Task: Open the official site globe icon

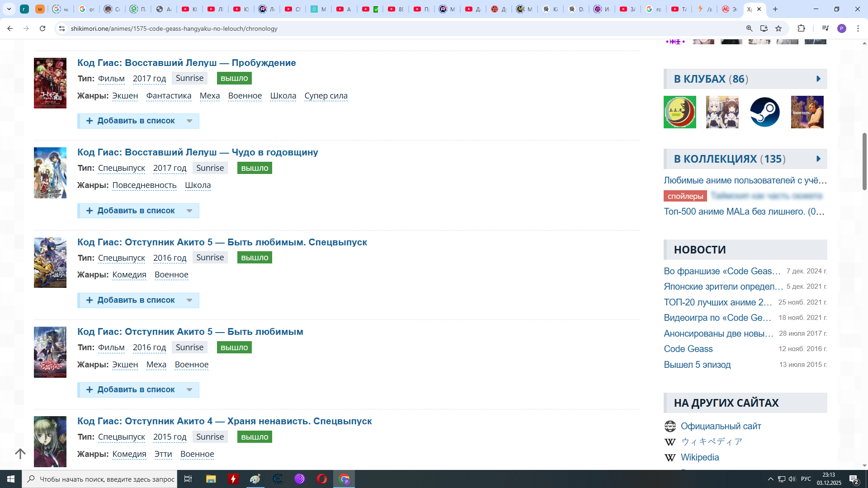Action: (x=670, y=426)
